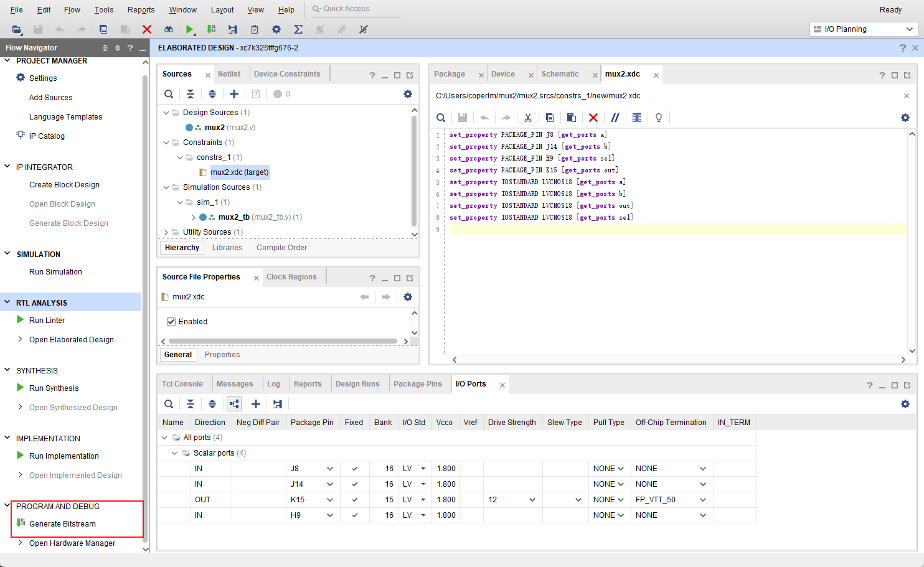Click the cut scissors icon in XDC editor

[x=528, y=118]
